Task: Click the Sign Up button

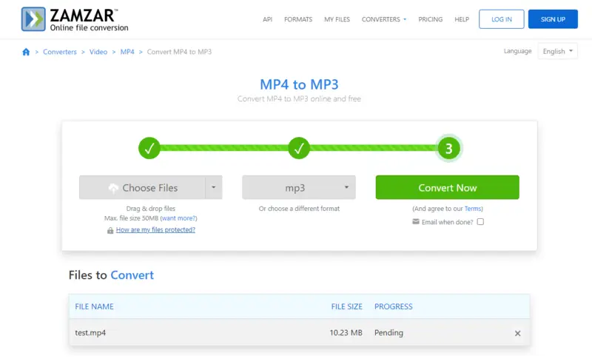Action: point(553,19)
